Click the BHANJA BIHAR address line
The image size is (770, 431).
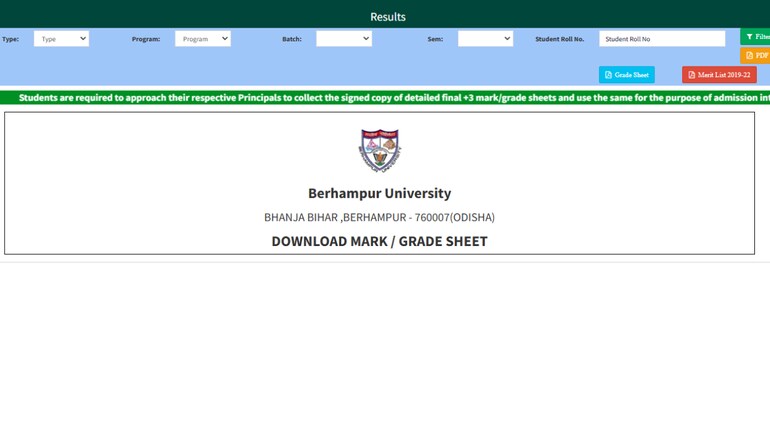(x=380, y=217)
